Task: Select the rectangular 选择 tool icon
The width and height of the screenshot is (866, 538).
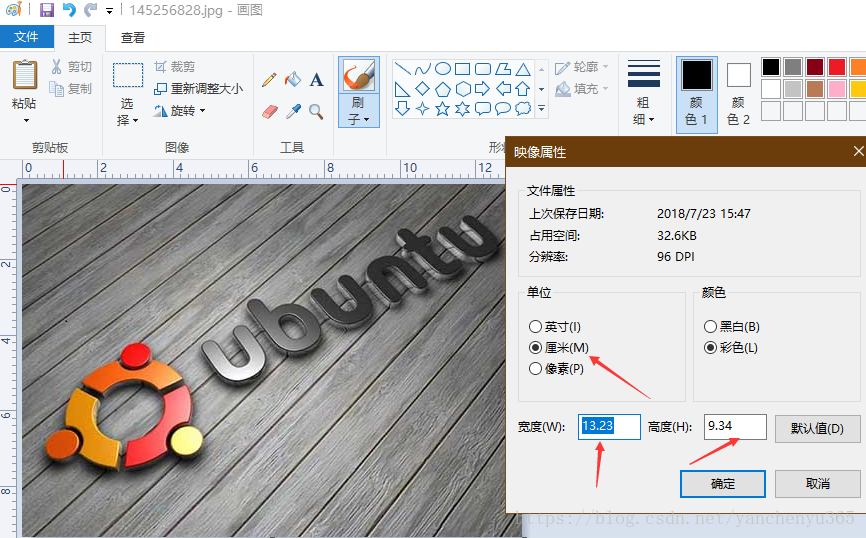Action: tap(128, 75)
